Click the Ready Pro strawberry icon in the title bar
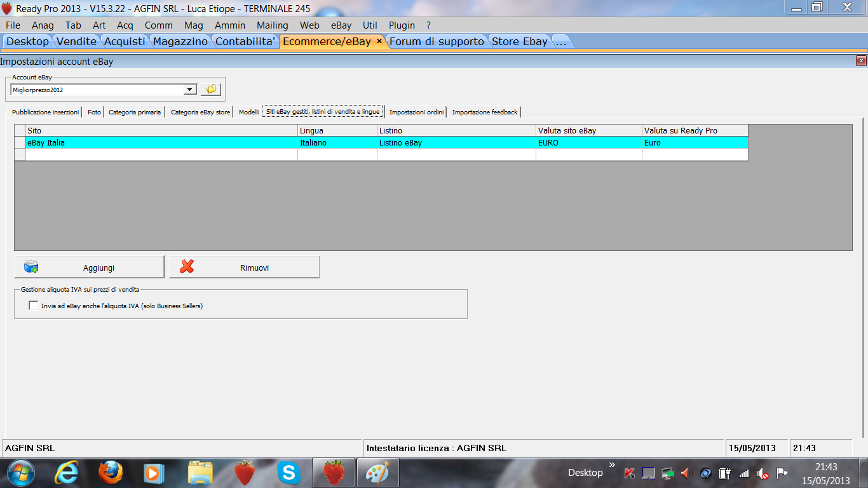This screenshot has width=868, height=488. (x=7, y=8)
